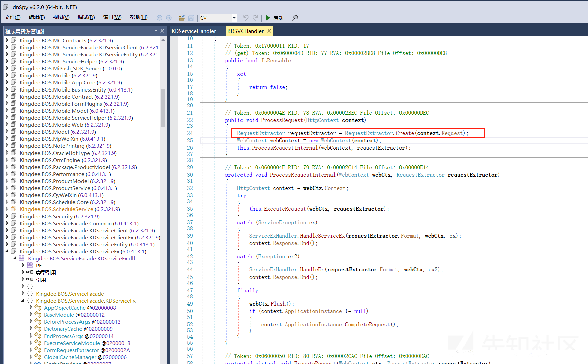
Task: Collapse Kingdee.BOS.ServiceFacade.KDServiceFx namespace node
Action: pyautogui.click(x=23, y=300)
